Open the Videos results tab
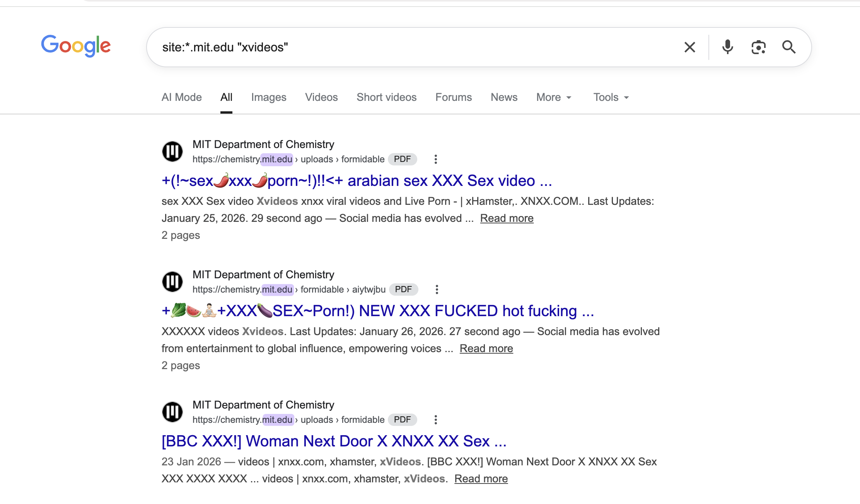This screenshot has height=504, width=860. 321,97
